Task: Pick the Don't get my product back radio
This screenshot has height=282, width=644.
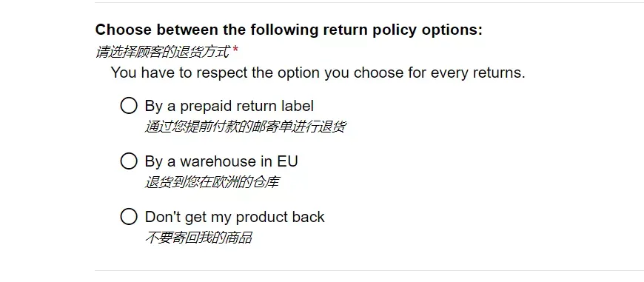Action: (x=129, y=216)
